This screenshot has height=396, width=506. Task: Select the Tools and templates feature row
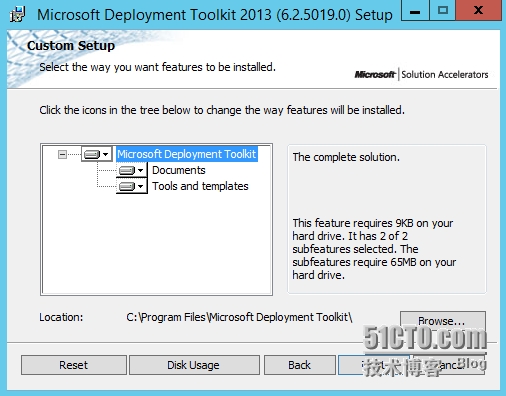[x=200, y=186]
